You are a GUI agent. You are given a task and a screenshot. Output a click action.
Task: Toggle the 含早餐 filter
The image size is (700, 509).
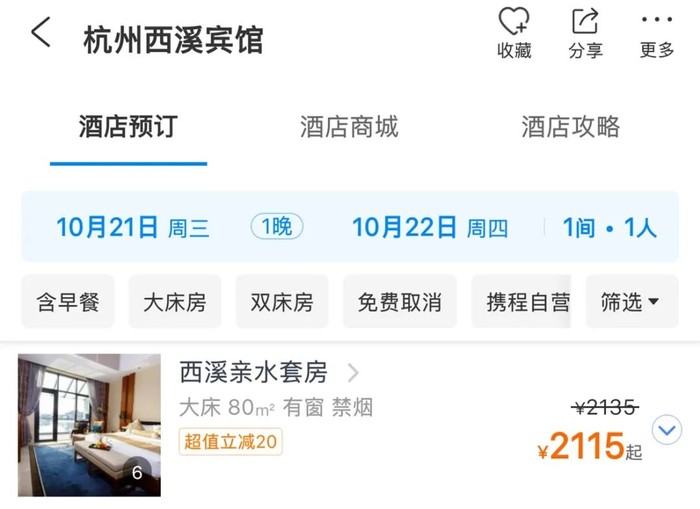68,302
